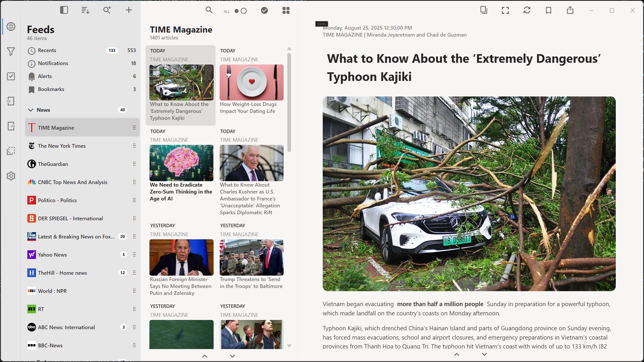The height and width of the screenshot is (362, 644).
Task: Refresh the article with sync icon
Action: 527,10
